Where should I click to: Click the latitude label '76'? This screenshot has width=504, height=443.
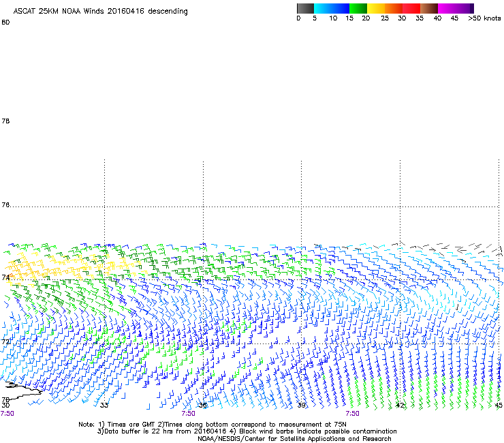tap(5, 204)
